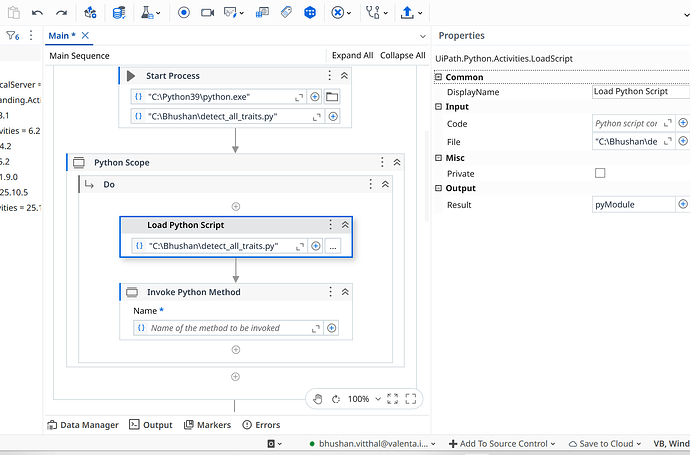
Task: Collapse the Misc property section
Action: click(x=438, y=158)
